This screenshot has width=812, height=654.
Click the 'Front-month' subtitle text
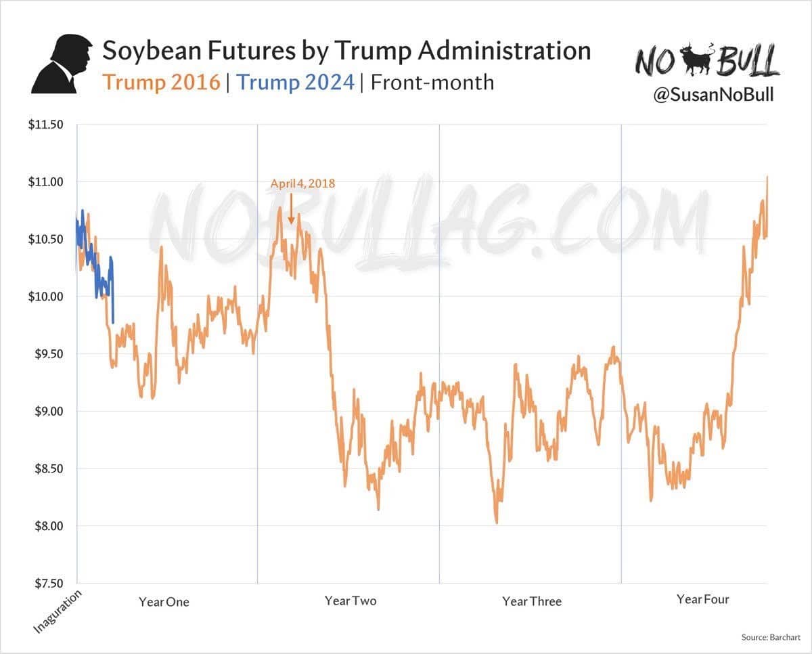click(432, 83)
